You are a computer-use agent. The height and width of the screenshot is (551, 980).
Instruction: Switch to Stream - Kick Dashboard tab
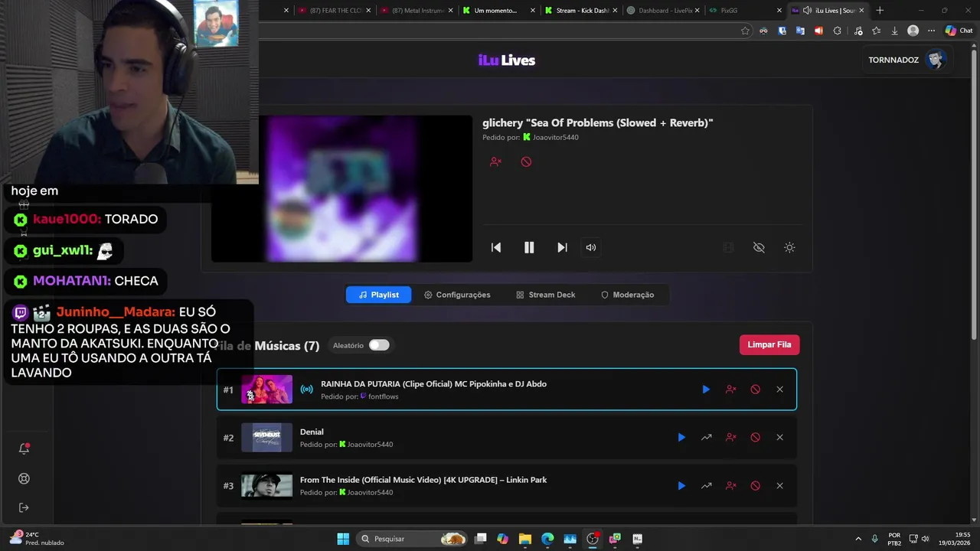580,11
